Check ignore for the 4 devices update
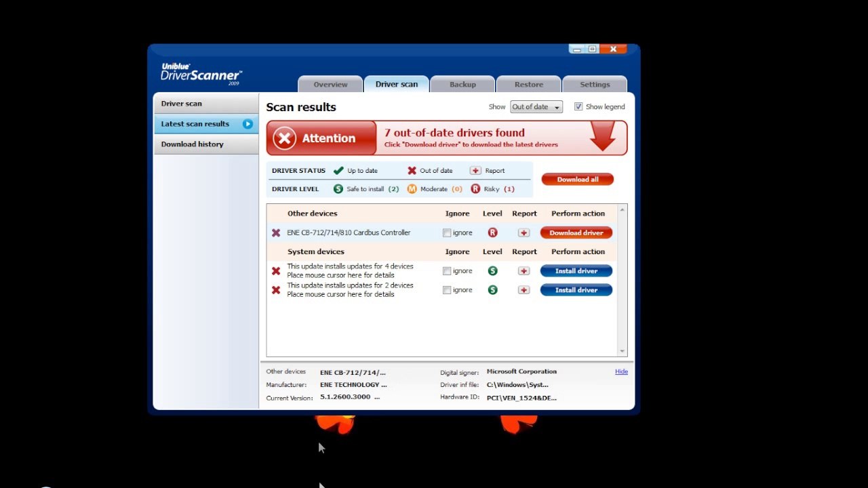 447,271
